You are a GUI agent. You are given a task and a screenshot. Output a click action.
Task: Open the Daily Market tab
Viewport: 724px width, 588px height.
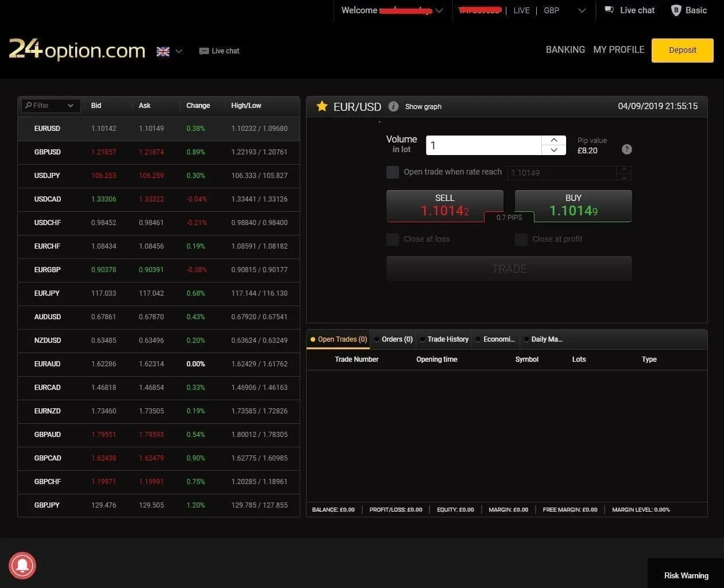click(544, 339)
